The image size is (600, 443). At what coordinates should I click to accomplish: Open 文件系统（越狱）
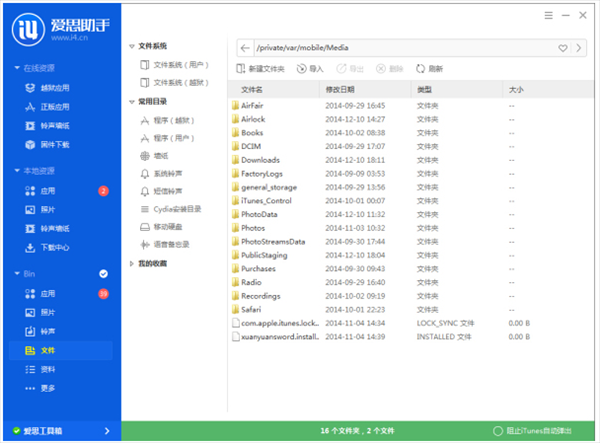pyautogui.click(x=175, y=83)
